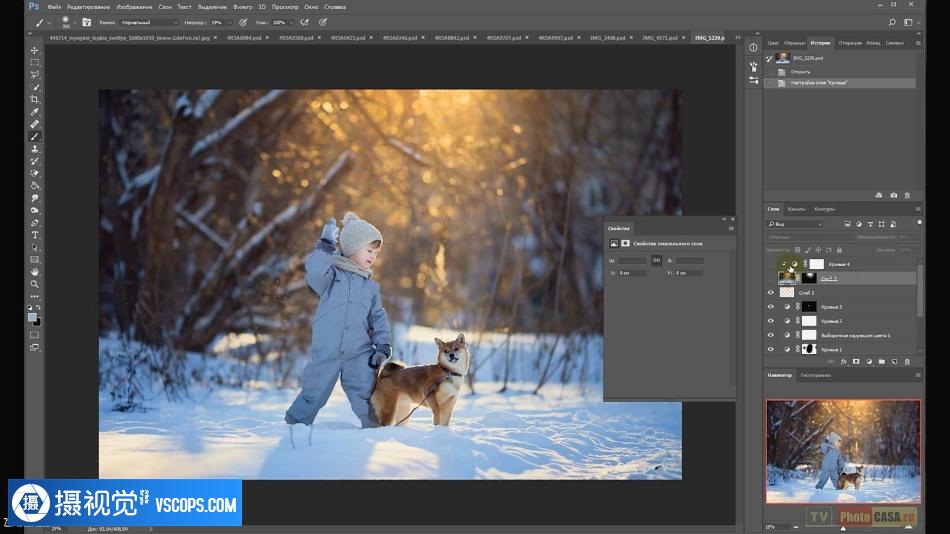Screen dimensions: 950x534
Task: Click the Navigator preview thumbnail
Action: click(x=843, y=451)
